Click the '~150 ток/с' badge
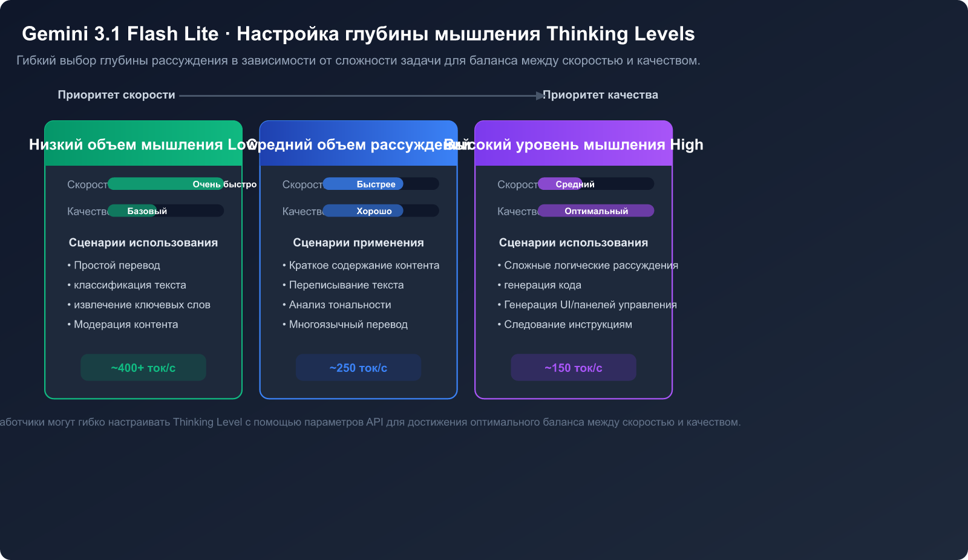The width and height of the screenshot is (968, 560). coord(574,368)
